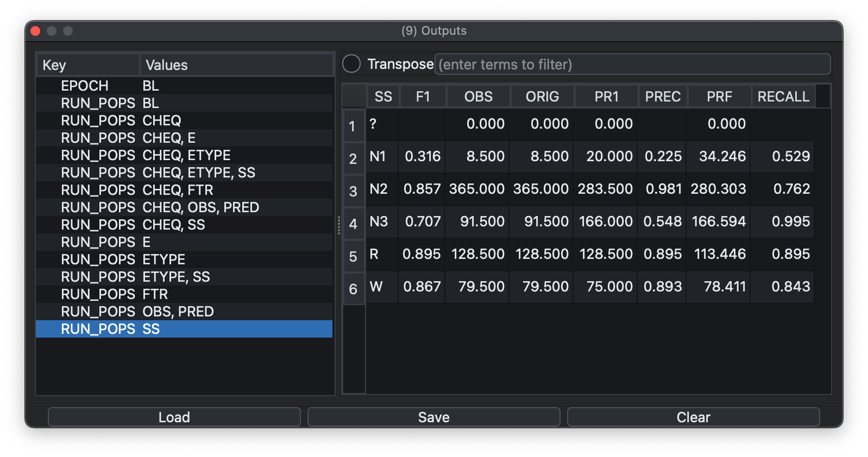Screen dimensions: 868x457
Task: Select the RUN_POPS CHEQ, ETYPE, SS row
Action: tap(184, 173)
